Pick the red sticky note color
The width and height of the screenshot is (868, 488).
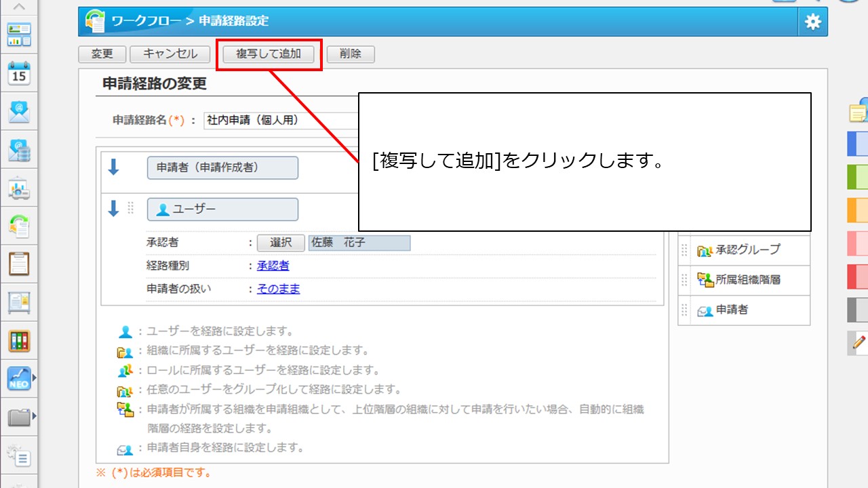click(858, 277)
